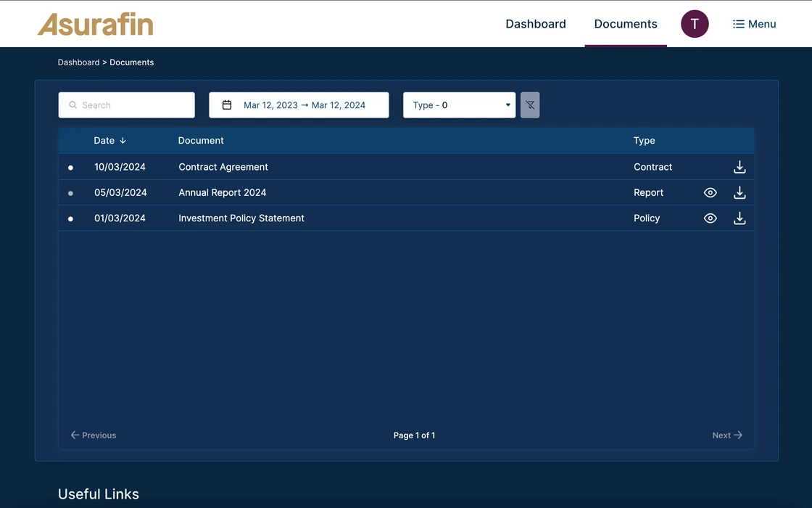Click the Annual Report 2024 document name

(x=222, y=193)
